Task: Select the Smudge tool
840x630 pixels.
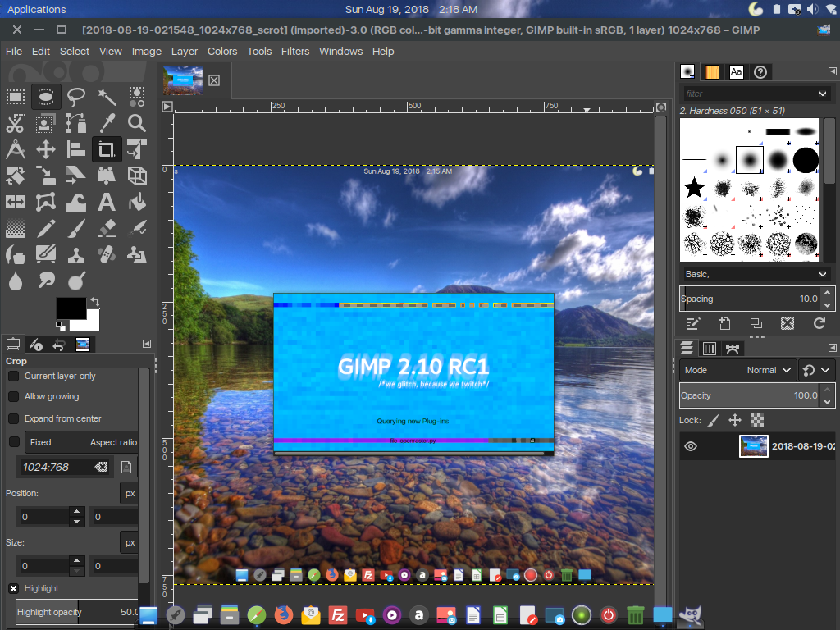Action: (46, 281)
